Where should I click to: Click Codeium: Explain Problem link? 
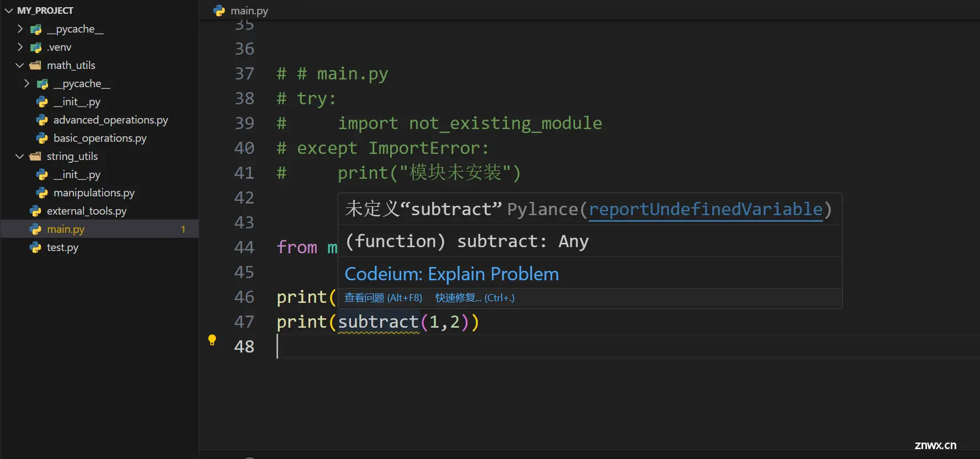(x=451, y=274)
